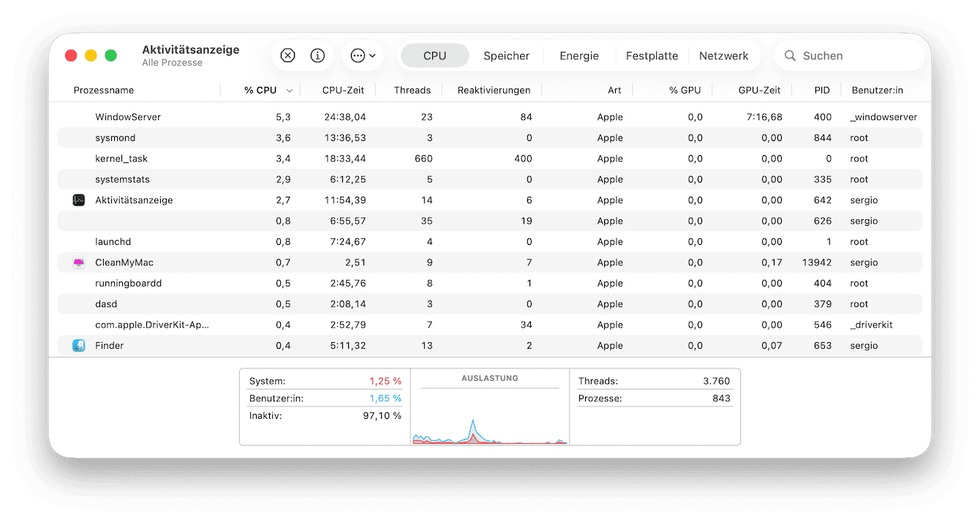The height and width of the screenshot is (522, 980).
Task: Click the magnifying glass search icon
Action: click(790, 56)
